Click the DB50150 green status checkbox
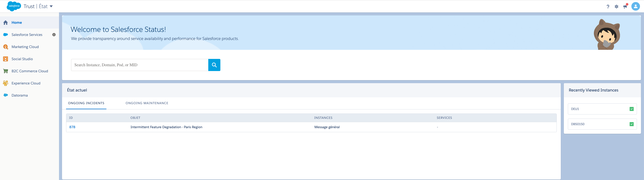Image resolution: width=644 pixels, height=180 pixels. pyautogui.click(x=632, y=124)
